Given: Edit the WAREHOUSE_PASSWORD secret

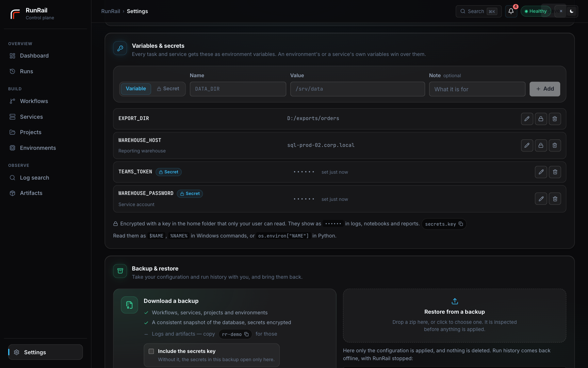Looking at the screenshot, I should coord(541,199).
